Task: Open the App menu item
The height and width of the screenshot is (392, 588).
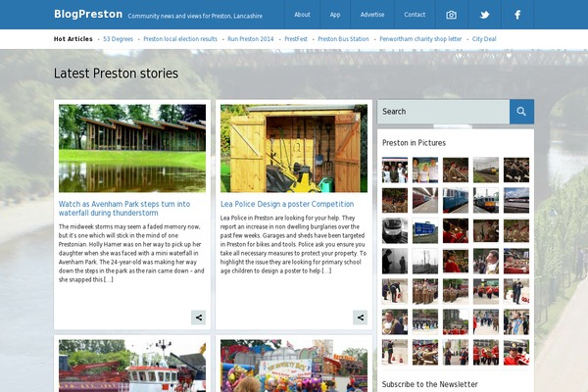Action: pos(335,15)
